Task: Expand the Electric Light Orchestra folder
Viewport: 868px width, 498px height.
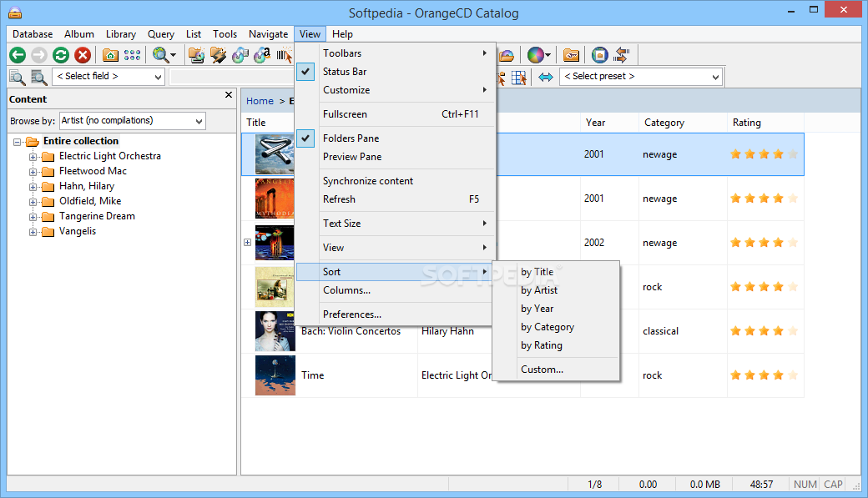Action: tap(33, 157)
